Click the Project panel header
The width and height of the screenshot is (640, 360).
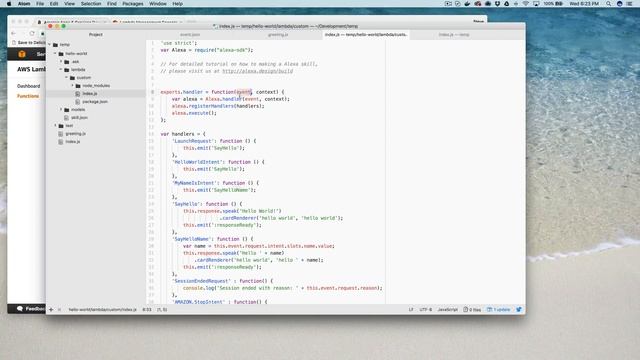[96, 35]
